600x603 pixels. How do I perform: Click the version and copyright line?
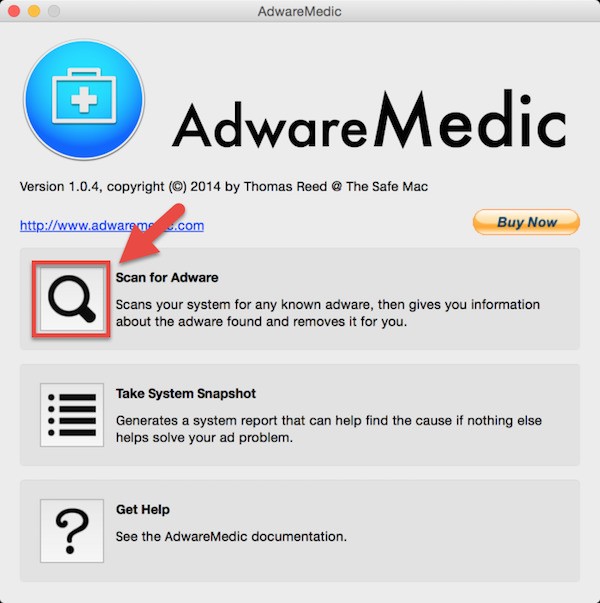[223, 187]
